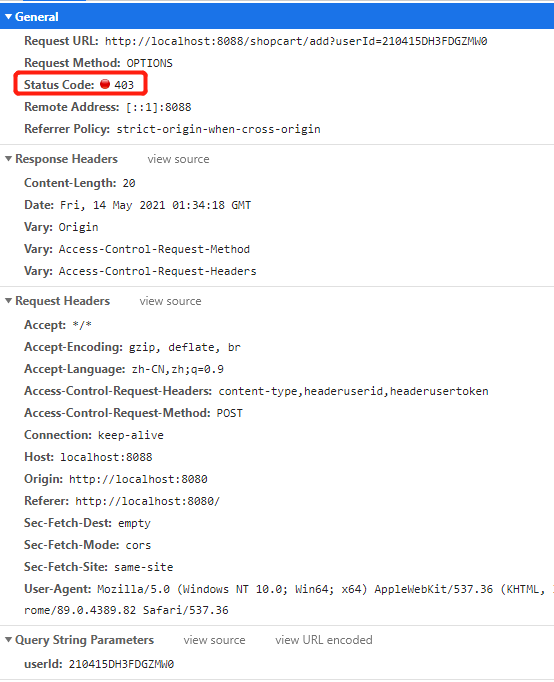Click view URL encoded link
This screenshot has width=554, height=682.
(x=324, y=640)
